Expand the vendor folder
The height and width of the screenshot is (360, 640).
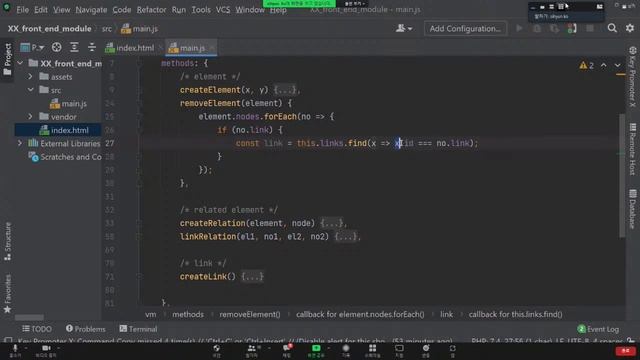pos(30,117)
